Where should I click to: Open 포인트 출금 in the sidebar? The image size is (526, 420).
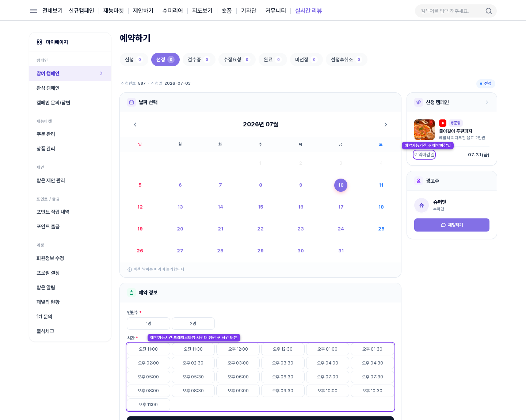tap(70, 226)
